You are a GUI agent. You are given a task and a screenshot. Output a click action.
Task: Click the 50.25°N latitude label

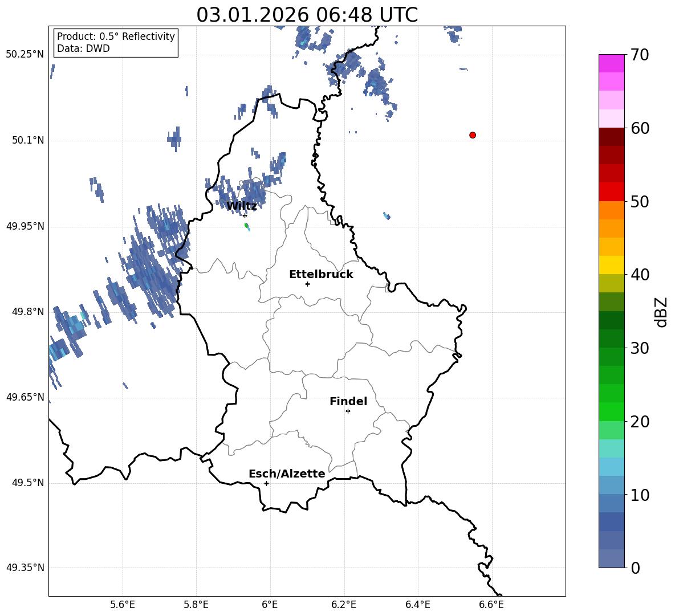[25, 55]
